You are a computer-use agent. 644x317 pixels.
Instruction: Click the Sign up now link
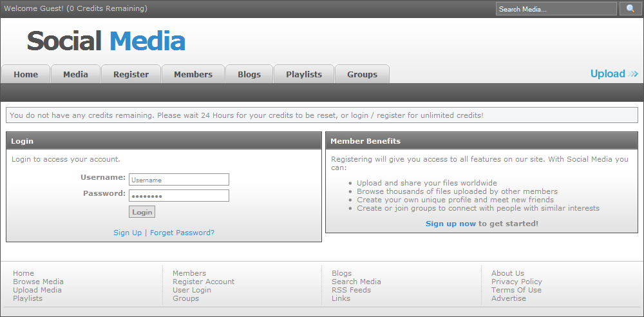[451, 224]
